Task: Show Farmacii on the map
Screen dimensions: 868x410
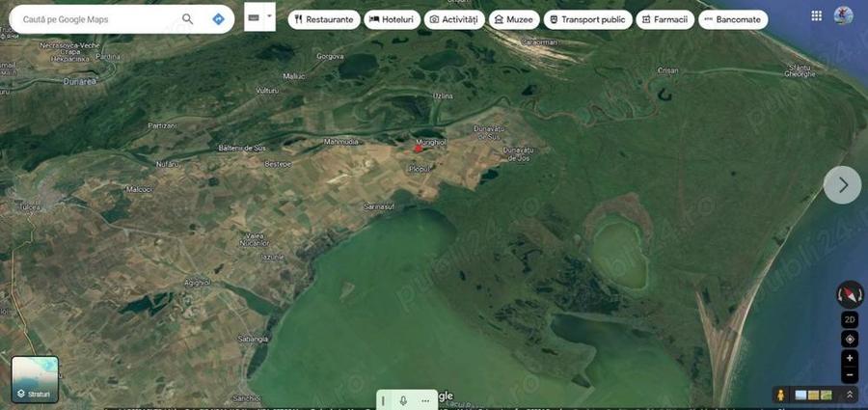Action: (x=665, y=19)
